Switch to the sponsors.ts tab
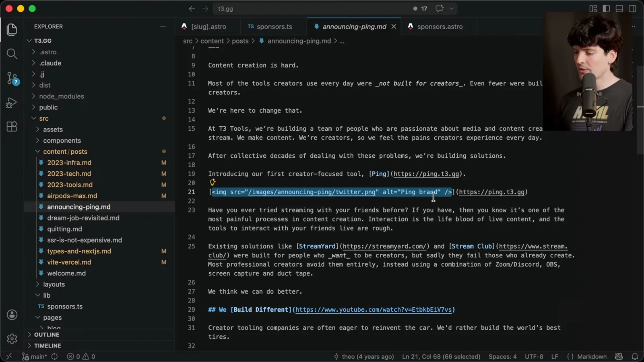The width and height of the screenshot is (644, 362). (274, 27)
